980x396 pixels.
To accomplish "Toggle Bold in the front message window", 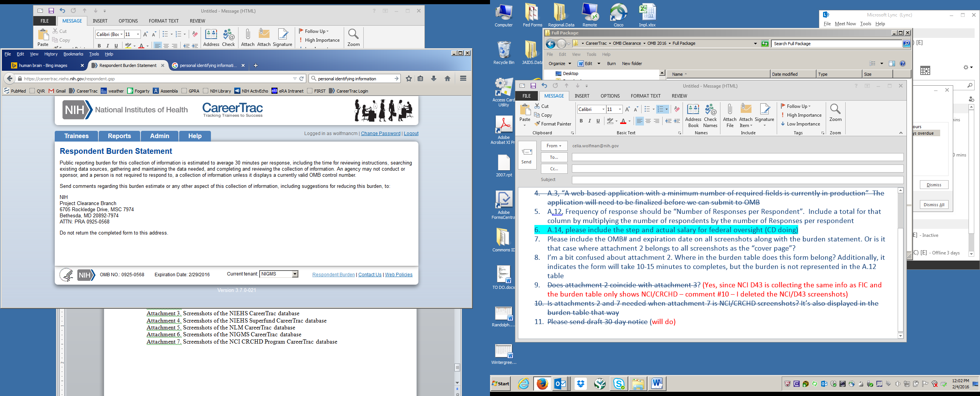I will tap(581, 121).
